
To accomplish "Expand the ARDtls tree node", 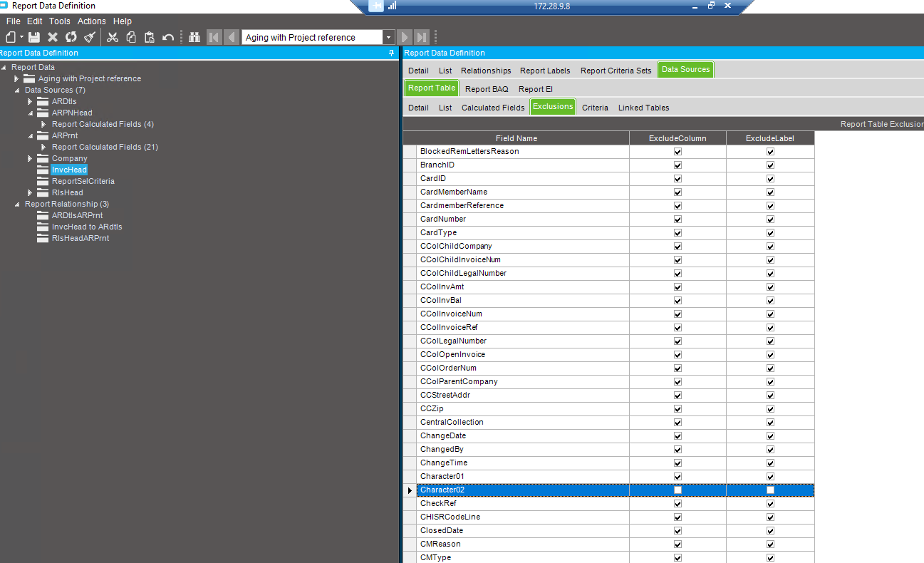I will [30, 102].
